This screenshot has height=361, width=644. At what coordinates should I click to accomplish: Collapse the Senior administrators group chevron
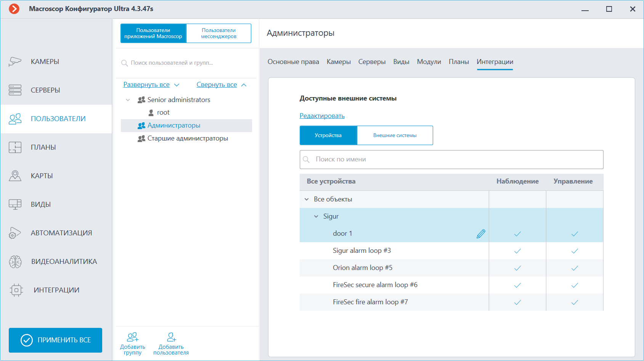(x=128, y=100)
